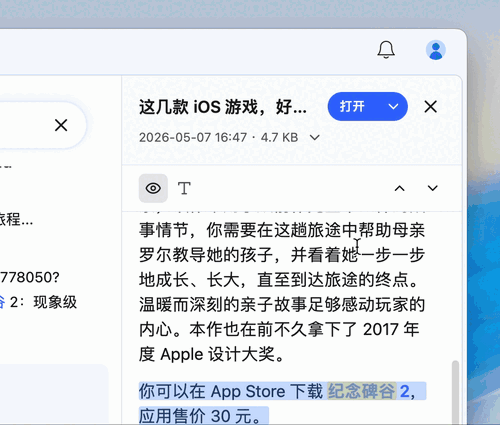Click the timestamp 2026-05-07 16:47
This screenshot has height=425, width=500.
tap(193, 137)
